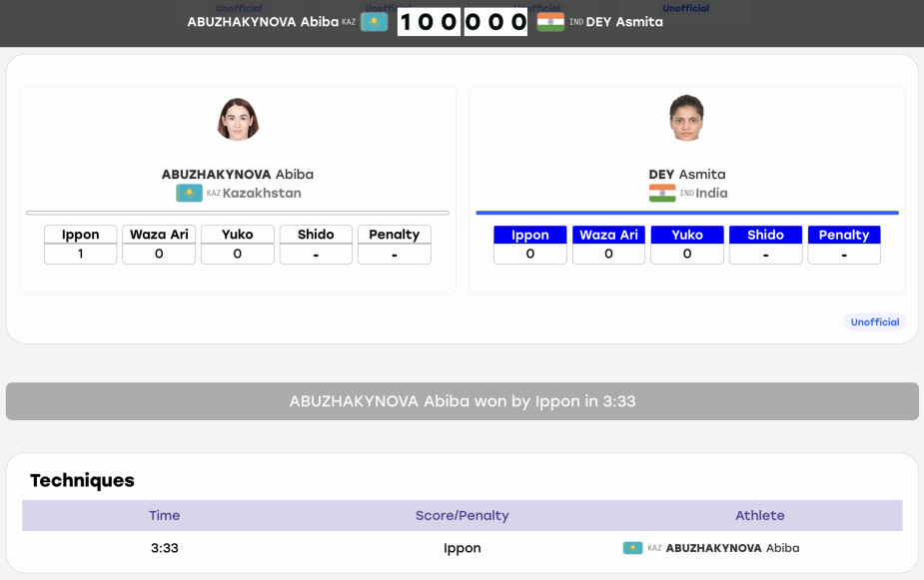924x580 pixels.
Task: Open Dey Asmita's profile photo
Action: coord(686,118)
